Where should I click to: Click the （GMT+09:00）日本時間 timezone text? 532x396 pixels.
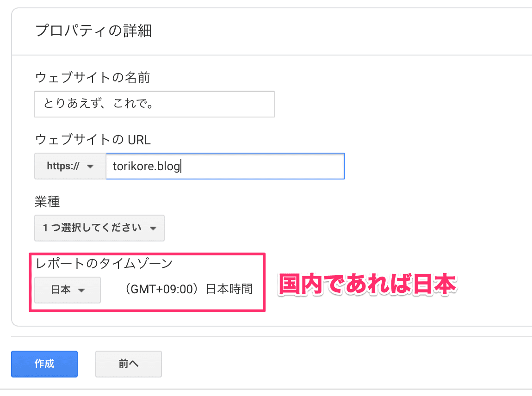pyautogui.click(x=190, y=289)
